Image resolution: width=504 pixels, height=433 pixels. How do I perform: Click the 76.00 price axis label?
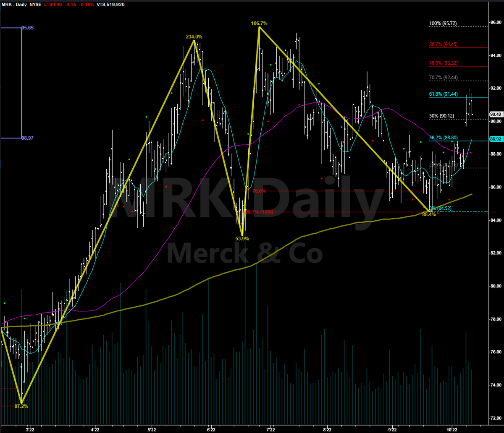click(x=496, y=352)
